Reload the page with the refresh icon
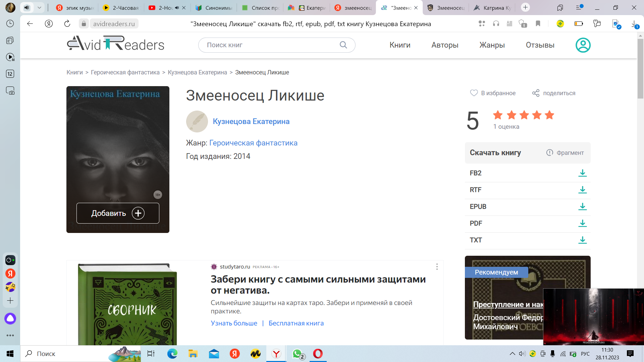 pyautogui.click(x=67, y=23)
